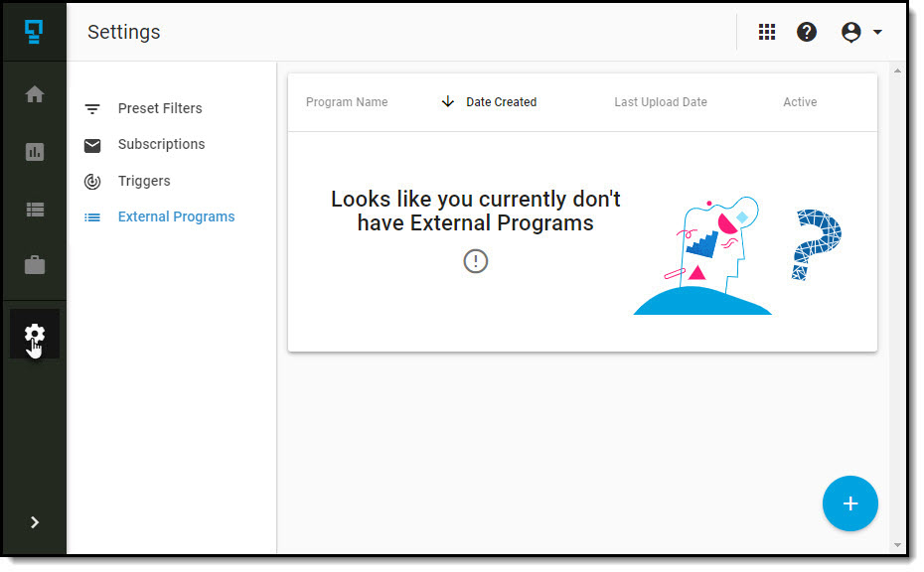Open the list view icon in the sidebar
Image resolution: width=924 pixels, height=572 pixels.
(x=35, y=210)
